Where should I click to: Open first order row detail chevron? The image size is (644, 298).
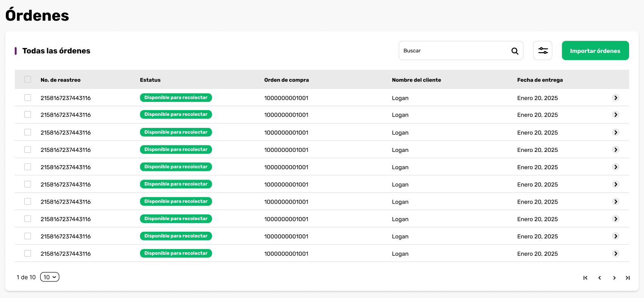[615, 98]
